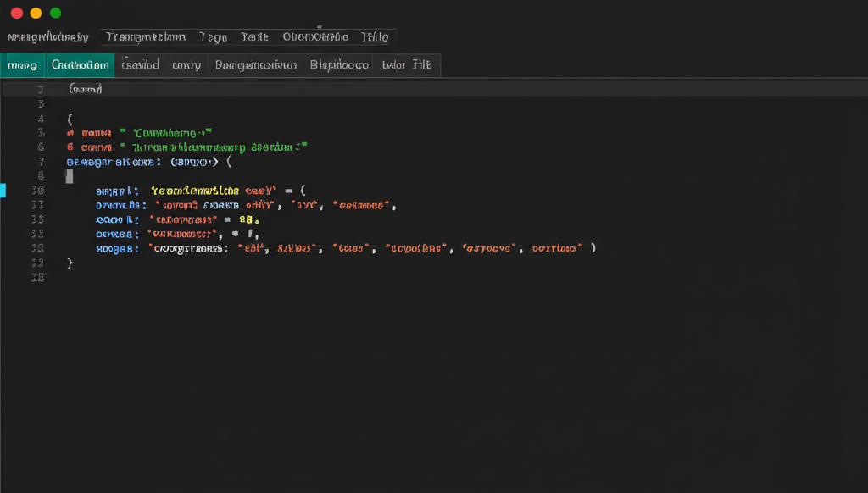Minimize the window with the yellow button
The image size is (868, 493).
36,13
